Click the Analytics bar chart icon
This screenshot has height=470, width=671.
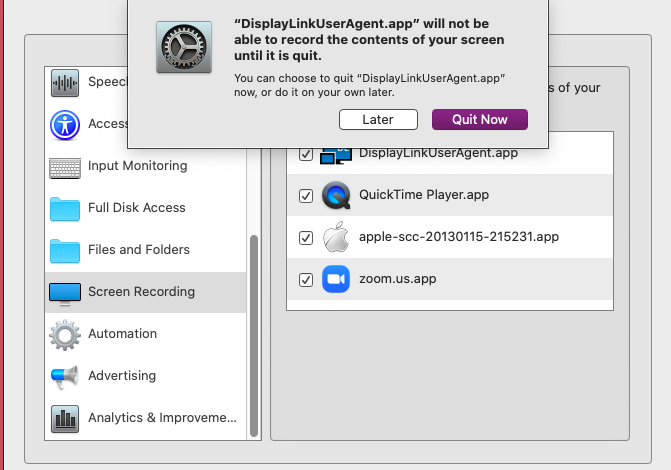click(x=65, y=419)
